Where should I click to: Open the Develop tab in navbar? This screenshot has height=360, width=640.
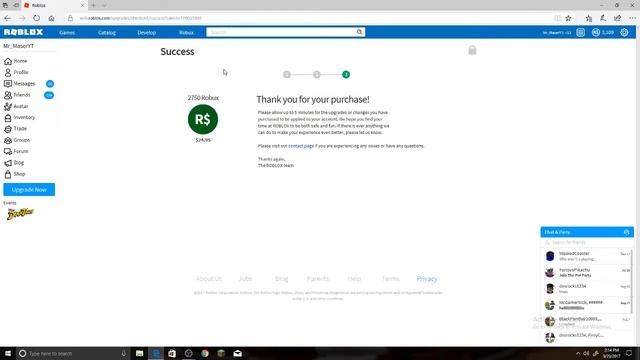(147, 32)
